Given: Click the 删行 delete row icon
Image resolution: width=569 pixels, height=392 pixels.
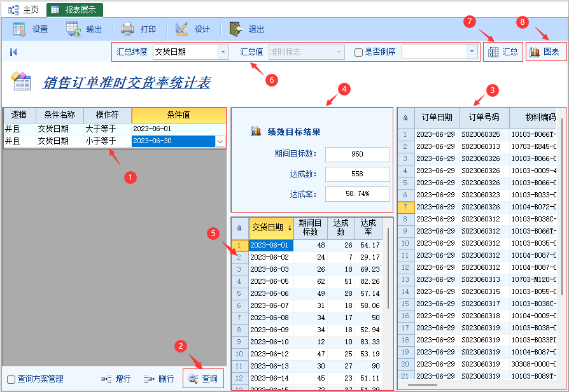Looking at the screenshot, I should click(x=149, y=379).
